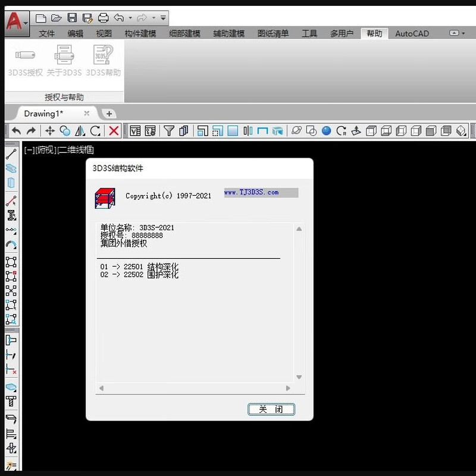This screenshot has height=476, width=476.
Task: Click the dialog's vertical scrollbar down arrow
Action: coord(299,377)
